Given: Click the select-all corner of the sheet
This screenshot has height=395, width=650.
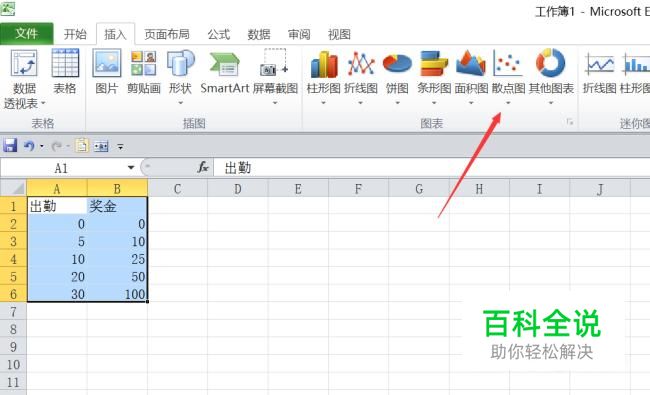Looking at the screenshot, I should point(13,189).
